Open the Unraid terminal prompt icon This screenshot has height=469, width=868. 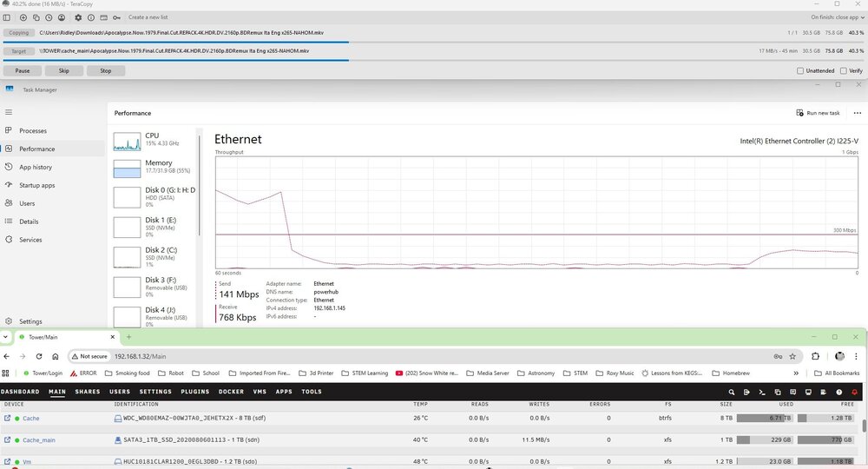[x=762, y=392]
